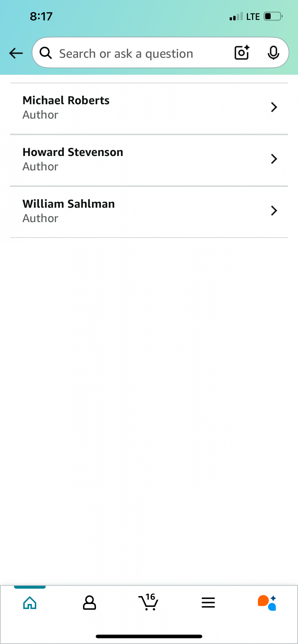
Task: Go to the Home tab
Action: point(30,603)
